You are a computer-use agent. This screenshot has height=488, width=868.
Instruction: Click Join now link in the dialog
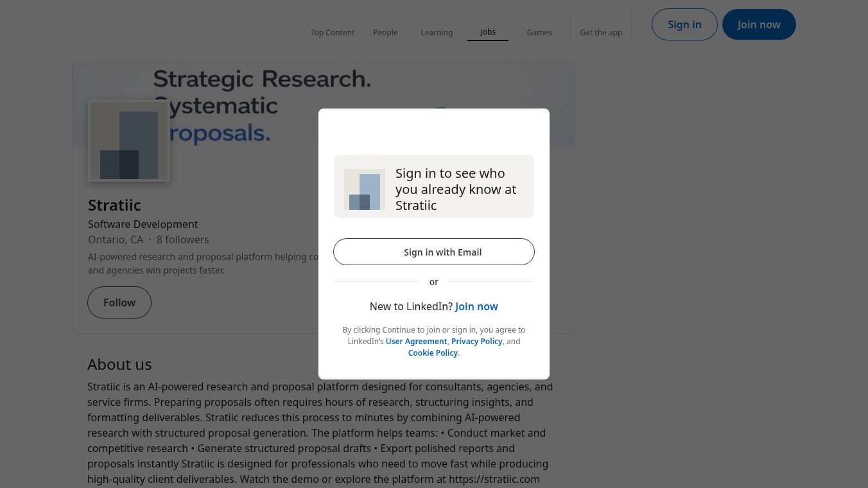(x=476, y=306)
